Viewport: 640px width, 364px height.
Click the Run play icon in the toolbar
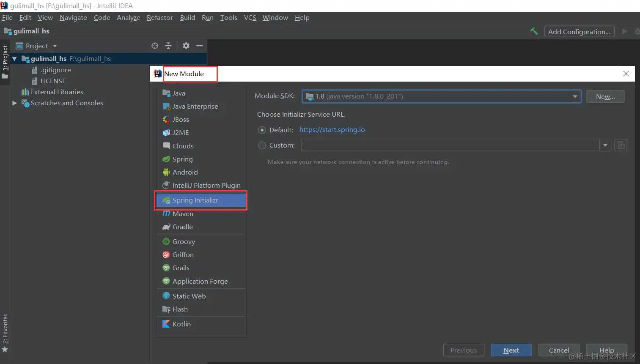pyautogui.click(x=624, y=31)
